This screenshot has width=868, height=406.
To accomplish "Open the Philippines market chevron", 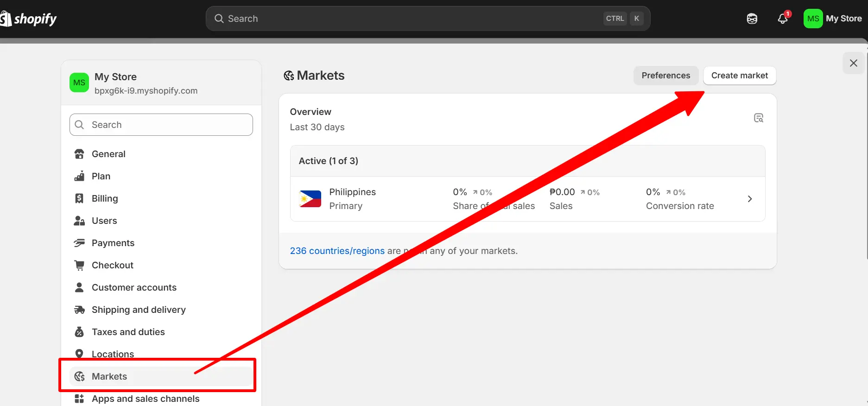I will [x=750, y=199].
